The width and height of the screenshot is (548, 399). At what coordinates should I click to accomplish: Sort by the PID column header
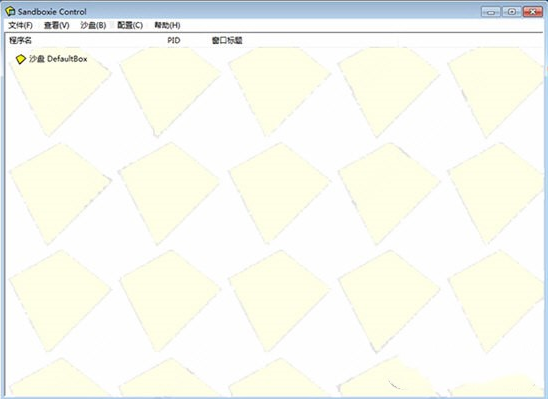[174, 40]
